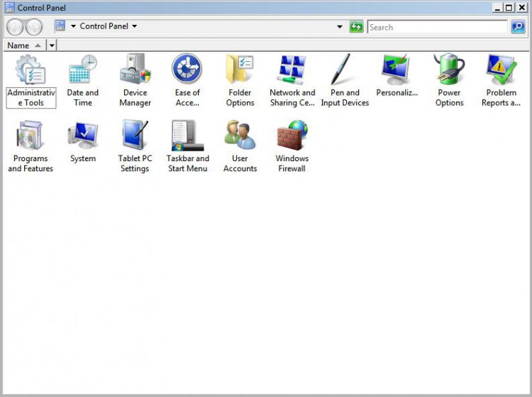Screen dimensions: 532x397
Task: Select the 'Power Options' label
Action: point(449,98)
